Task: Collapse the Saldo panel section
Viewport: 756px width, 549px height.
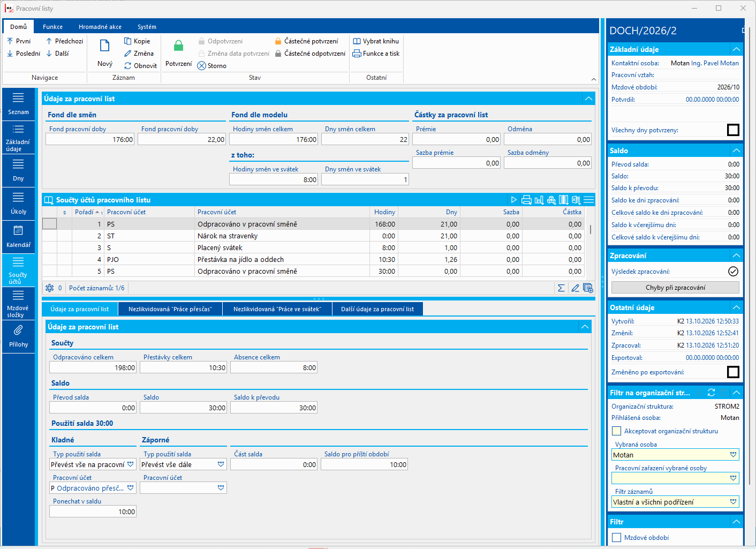Action: pyautogui.click(x=737, y=151)
